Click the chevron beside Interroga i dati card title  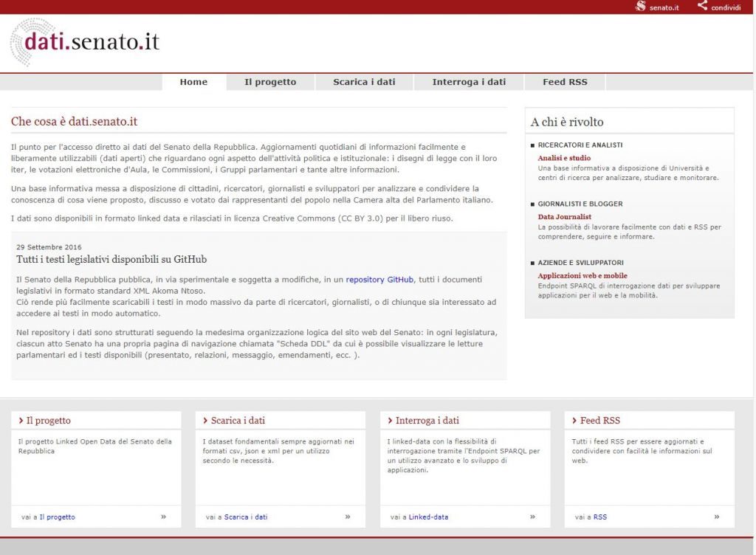pos(390,421)
